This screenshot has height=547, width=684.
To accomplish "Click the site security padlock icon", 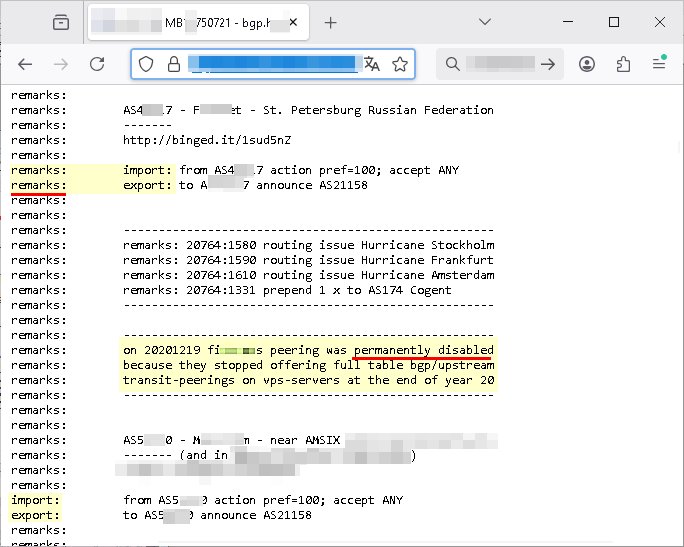I will point(173,64).
